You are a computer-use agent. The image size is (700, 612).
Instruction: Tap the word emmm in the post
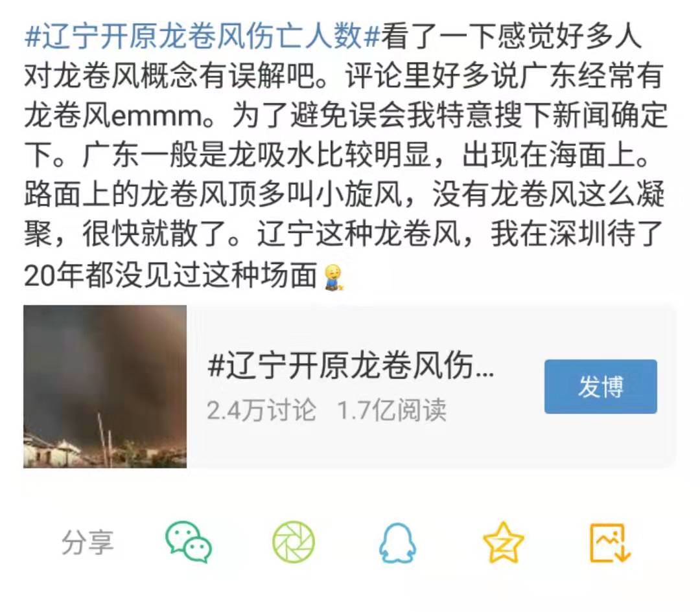157,117
